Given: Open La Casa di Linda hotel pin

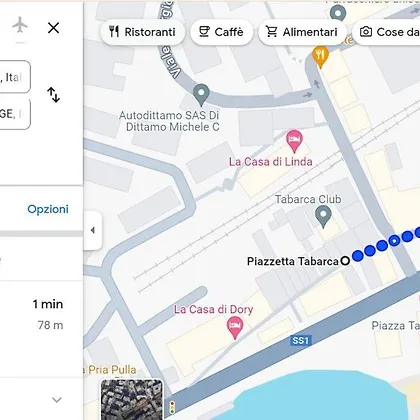Looking at the screenshot, I should coord(294,141).
